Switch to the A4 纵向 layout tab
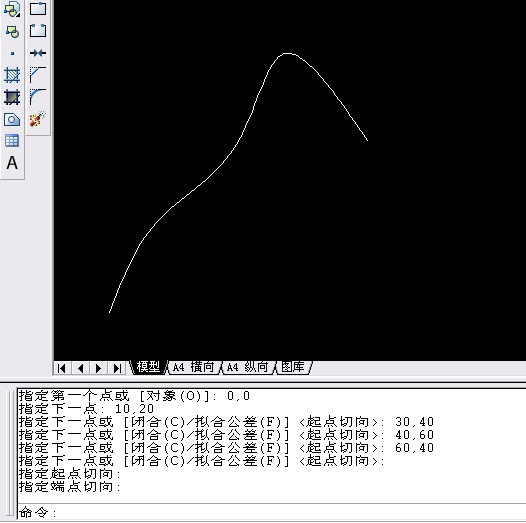526x523 pixels. (x=248, y=367)
